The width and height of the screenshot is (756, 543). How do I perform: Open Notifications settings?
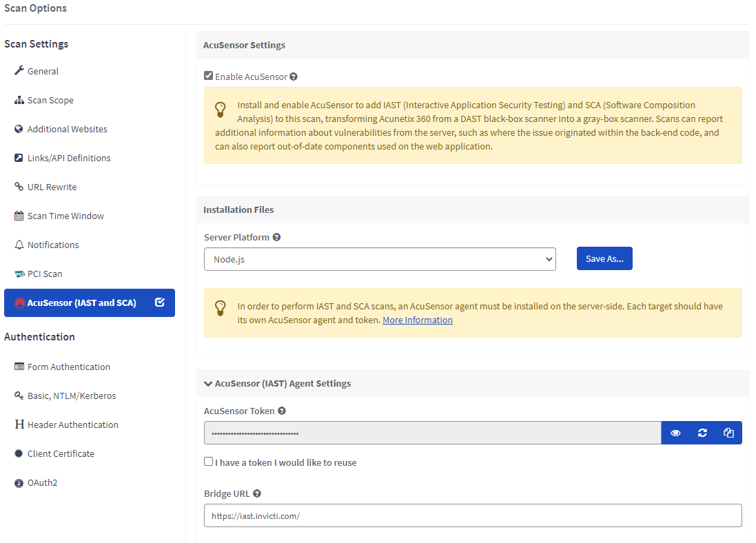53,245
